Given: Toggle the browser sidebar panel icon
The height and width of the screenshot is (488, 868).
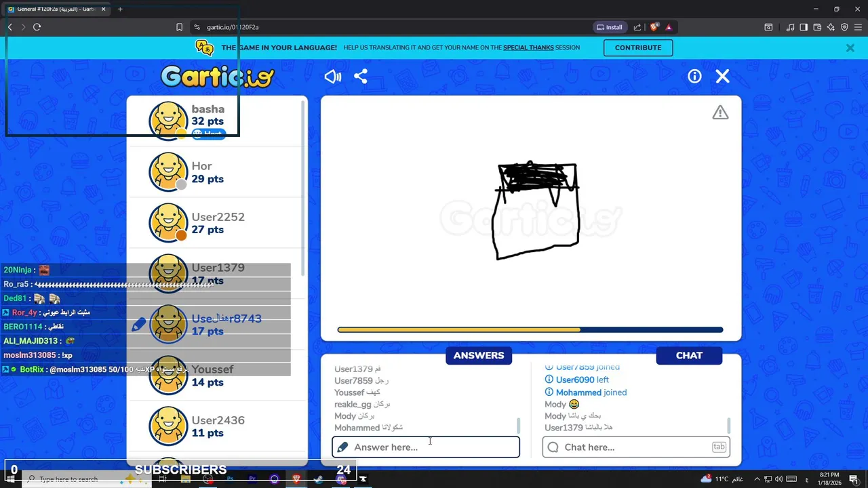Looking at the screenshot, I should coord(804,27).
